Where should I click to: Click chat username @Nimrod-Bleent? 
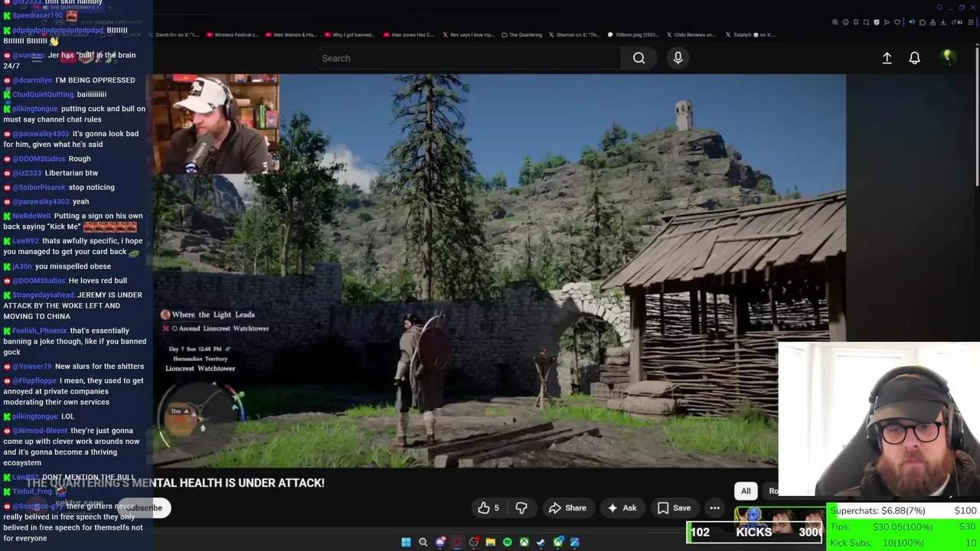pos(40,431)
